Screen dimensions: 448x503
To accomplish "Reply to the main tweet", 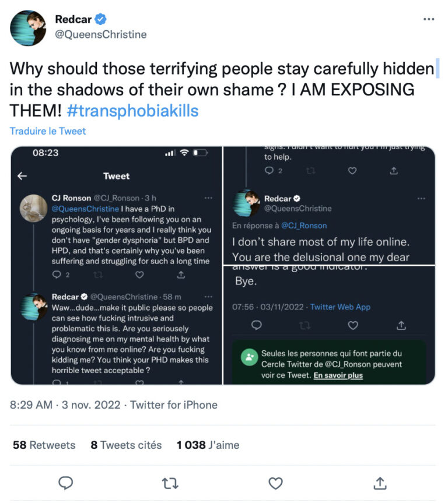I will tap(66, 483).
